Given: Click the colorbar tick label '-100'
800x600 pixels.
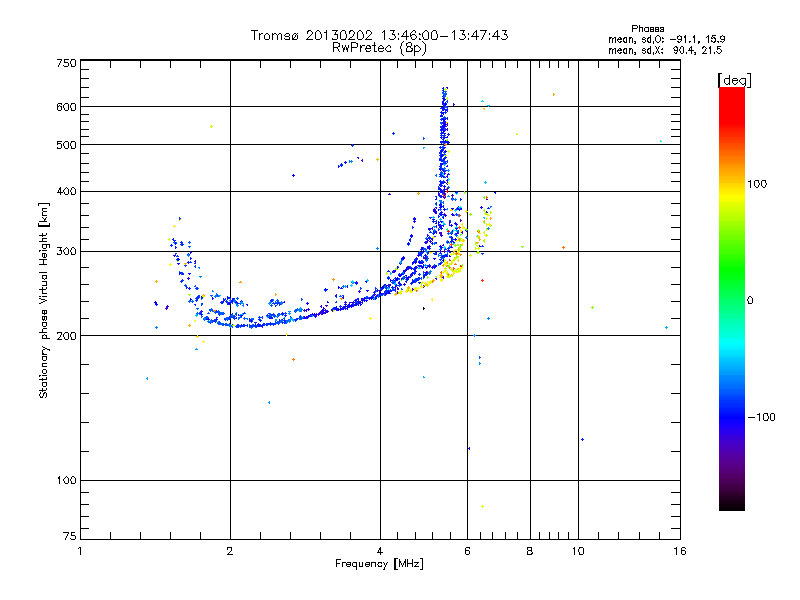Looking at the screenshot, I should pos(761,417).
